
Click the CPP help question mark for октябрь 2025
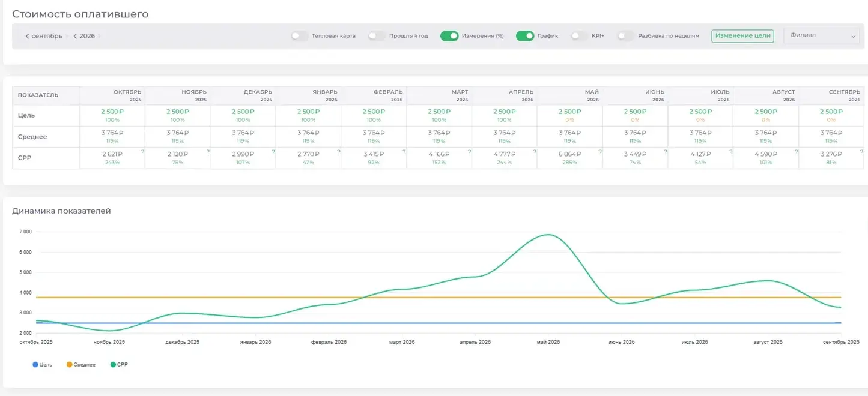tap(142, 152)
